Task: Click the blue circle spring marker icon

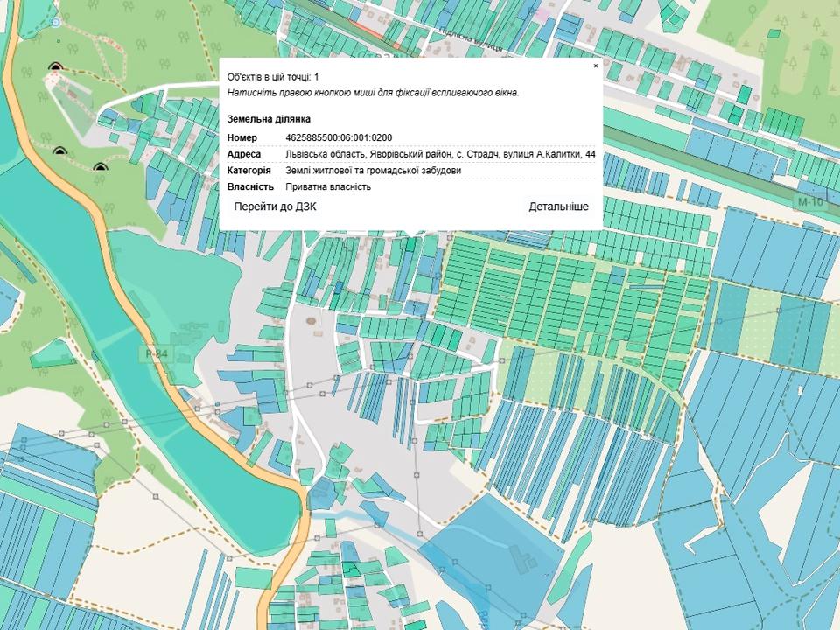Action: click(57, 21)
